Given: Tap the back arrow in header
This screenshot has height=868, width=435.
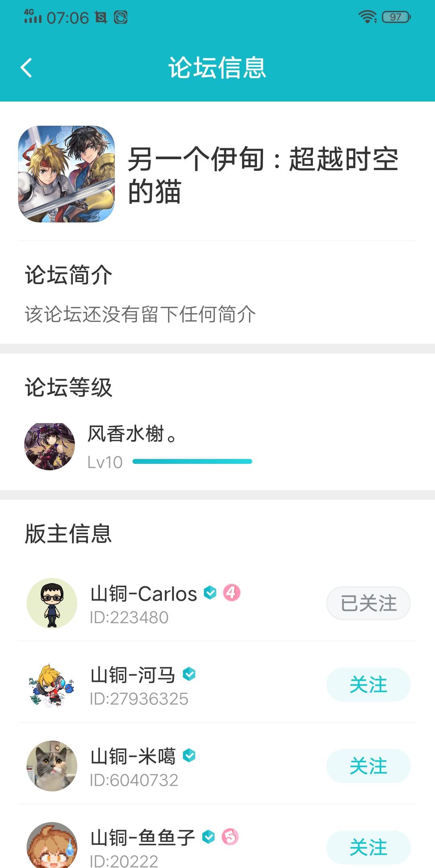Looking at the screenshot, I should coord(27,67).
